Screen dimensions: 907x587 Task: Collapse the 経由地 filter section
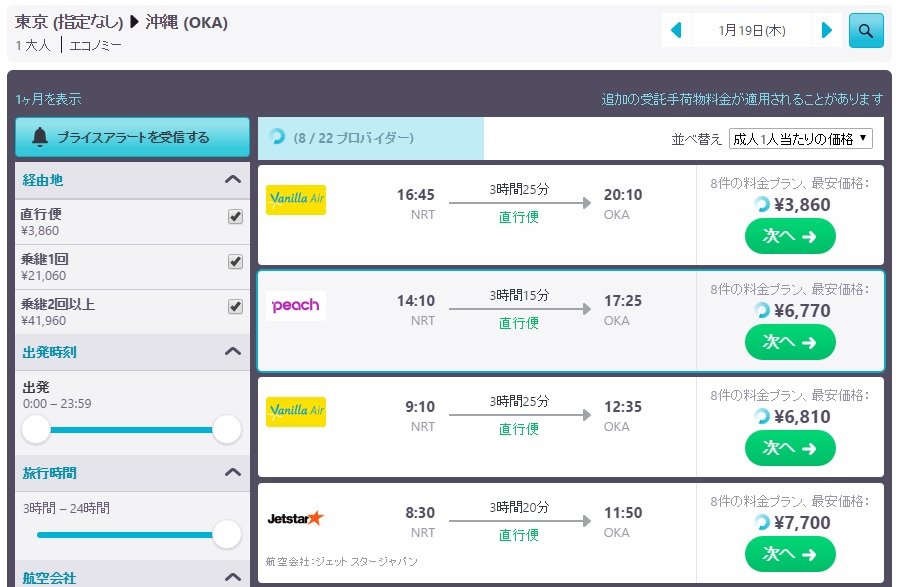coord(233,180)
